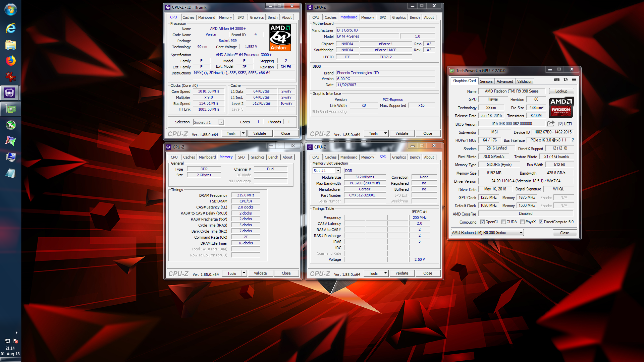Image resolution: width=644 pixels, height=362 pixels.
Task: Click the Bus Speed value '334.51 MHz'
Action: click(209, 103)
